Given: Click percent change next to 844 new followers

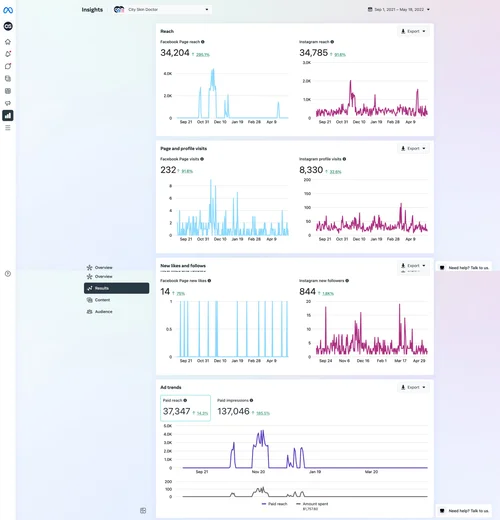Looking at the screenshot, I should 328,293.
